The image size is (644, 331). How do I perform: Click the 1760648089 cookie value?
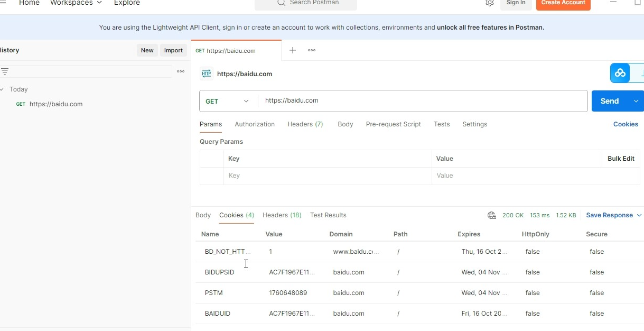pos(288,293)
